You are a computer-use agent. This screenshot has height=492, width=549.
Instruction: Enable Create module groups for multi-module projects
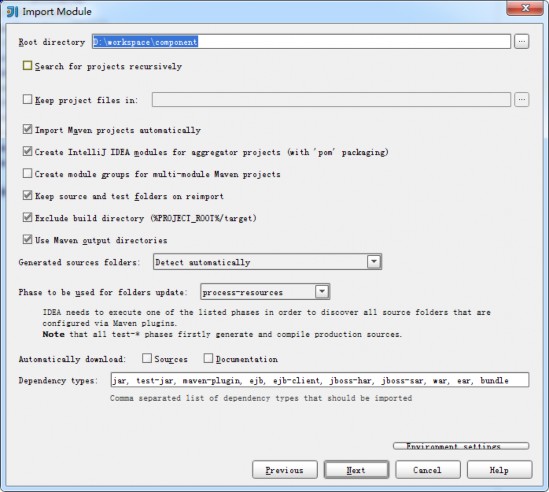pos(27,173)
